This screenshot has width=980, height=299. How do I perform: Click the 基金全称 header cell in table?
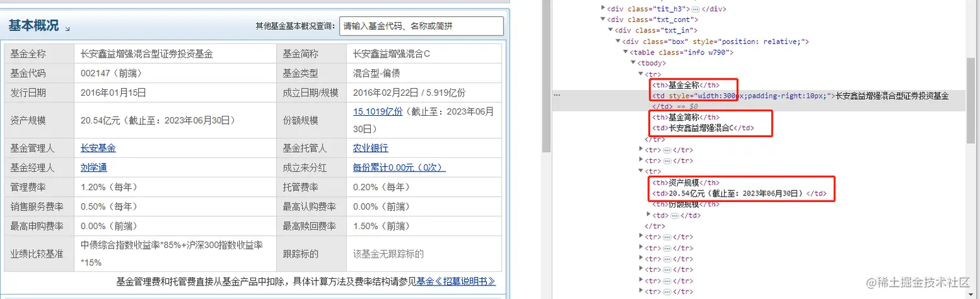[x=40, y=53]
